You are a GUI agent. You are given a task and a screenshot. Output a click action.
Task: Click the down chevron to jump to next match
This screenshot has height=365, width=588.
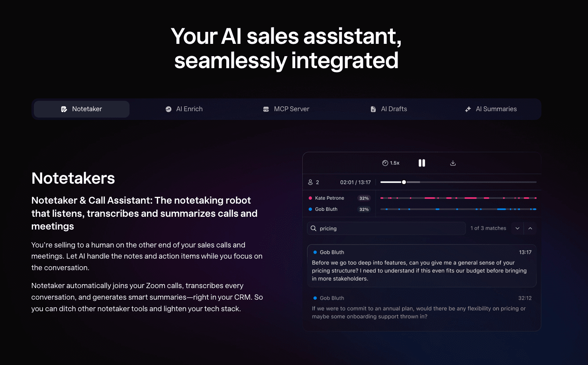pyautogui.click(x=517, y=228)
